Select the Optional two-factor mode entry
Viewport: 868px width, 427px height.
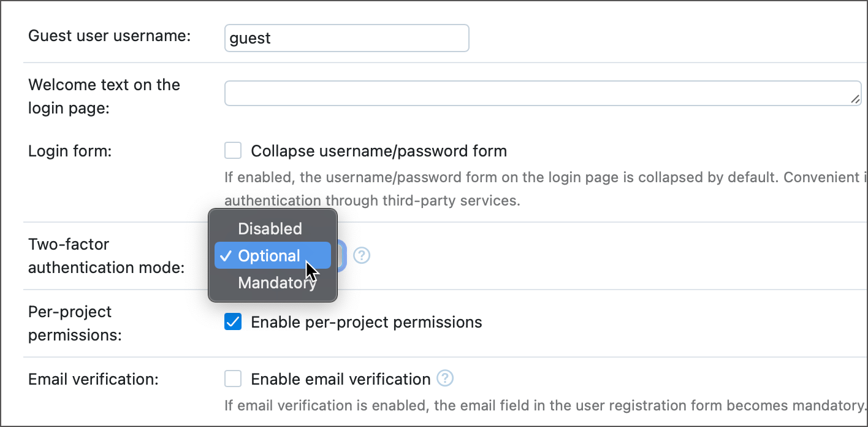[270, 256]
